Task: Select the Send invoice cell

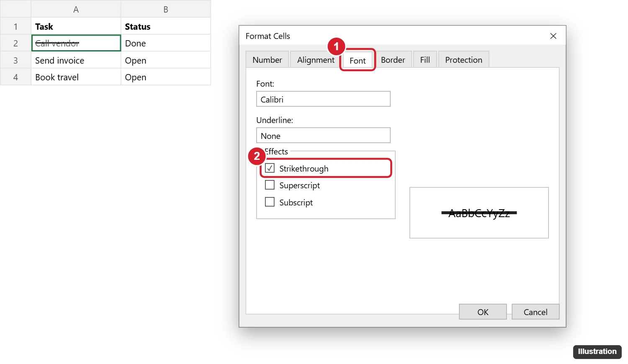Action: pos(76,60)
